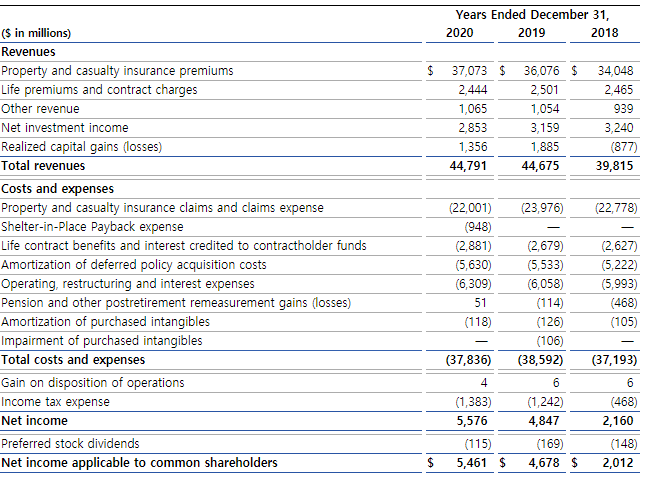Select the value 34,048
Image resolution: width=646 pixels, height=481 pixels.
(x=616, y=71)
